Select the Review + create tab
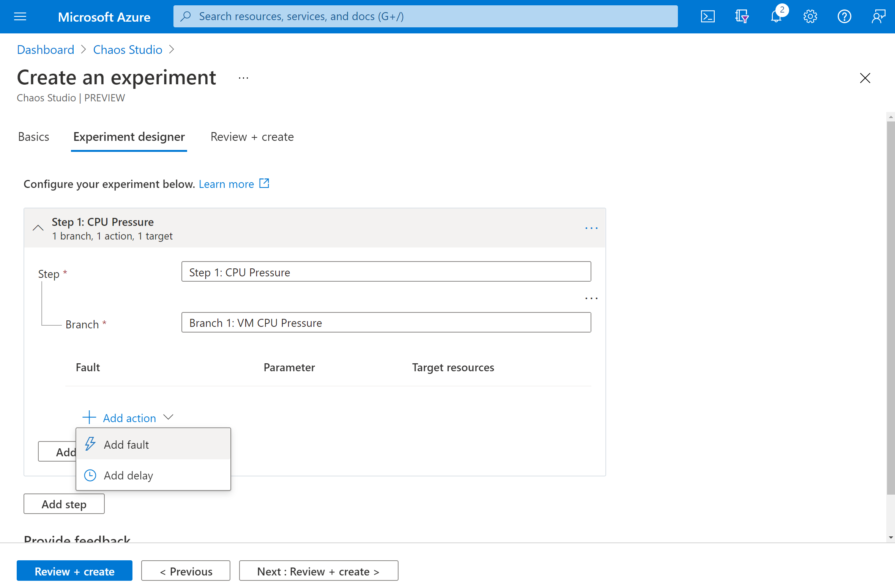The image size is (895, 588). 252,137
